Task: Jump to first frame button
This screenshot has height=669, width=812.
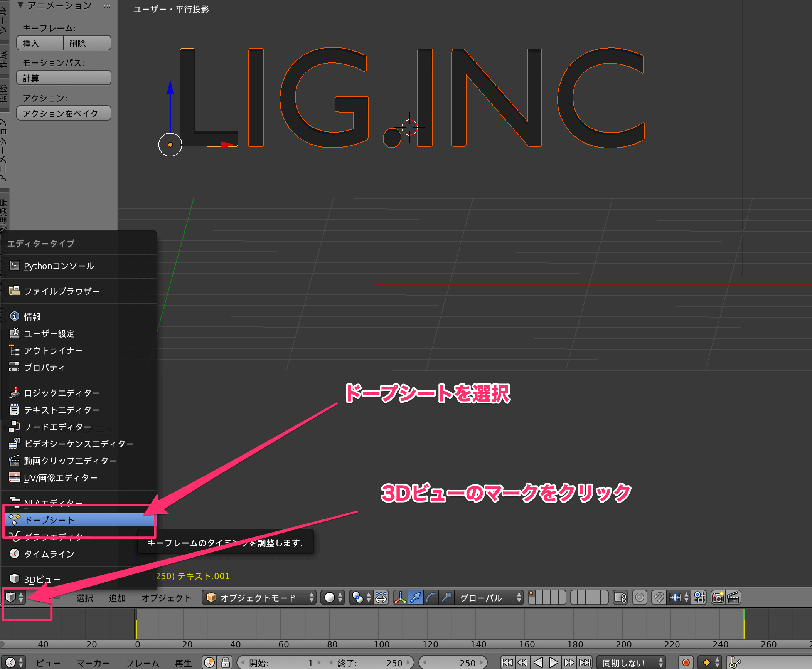Action: (x=507, y=662)
